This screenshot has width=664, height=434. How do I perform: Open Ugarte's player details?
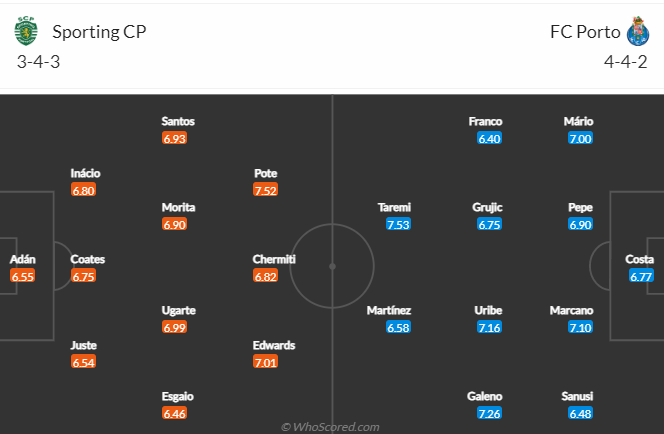178,310
